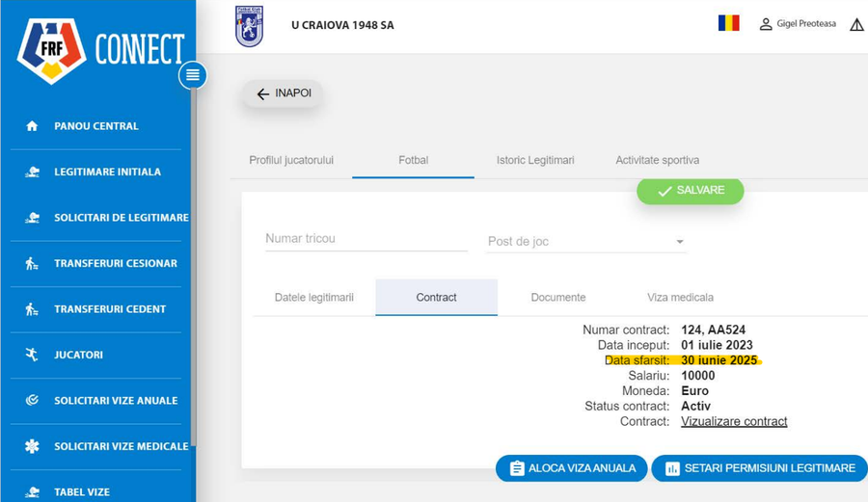Click the Aloca Viza Anuala button
This screenshot has width=868, height=502.
571,468
